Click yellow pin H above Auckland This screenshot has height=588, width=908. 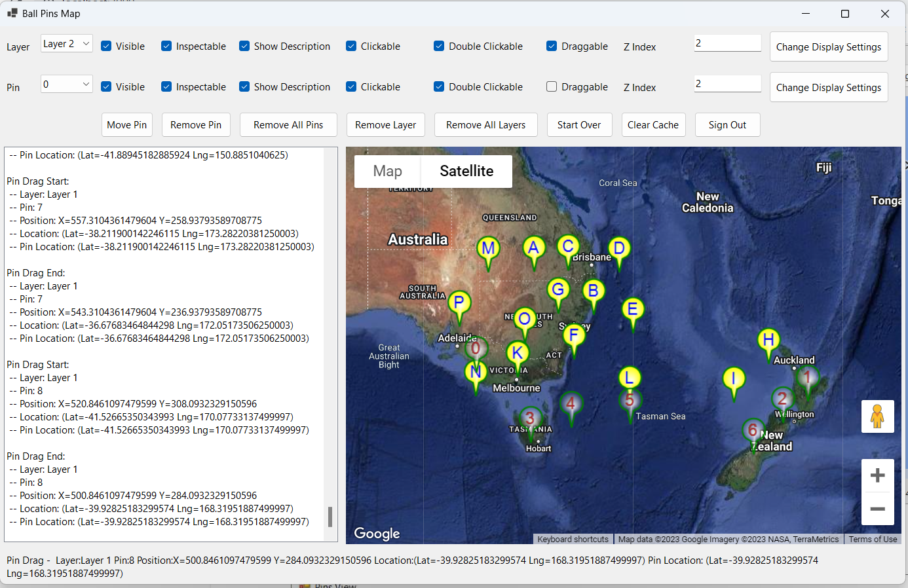tap(768, 340)
